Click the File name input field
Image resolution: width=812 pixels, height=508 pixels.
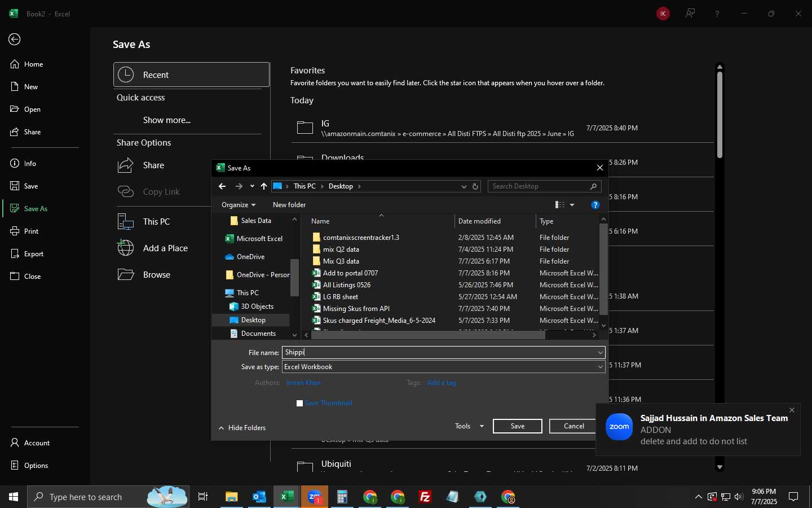[439, 352]
